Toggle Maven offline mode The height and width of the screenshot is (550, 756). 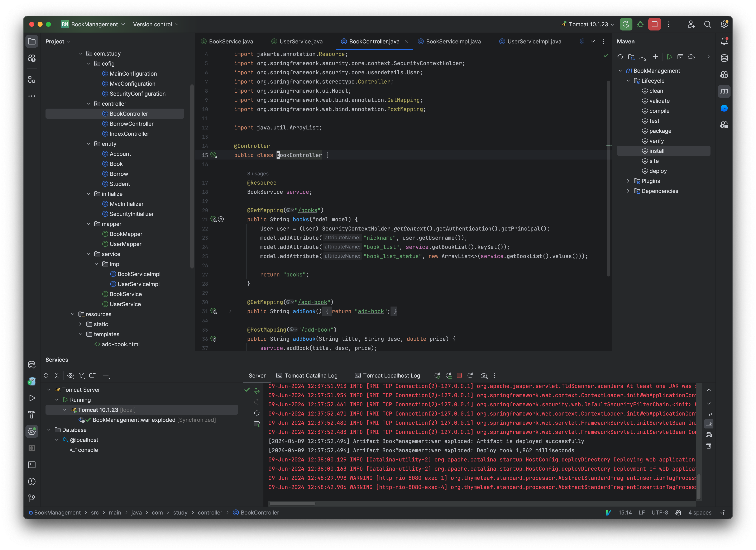(x=691, y=57)
